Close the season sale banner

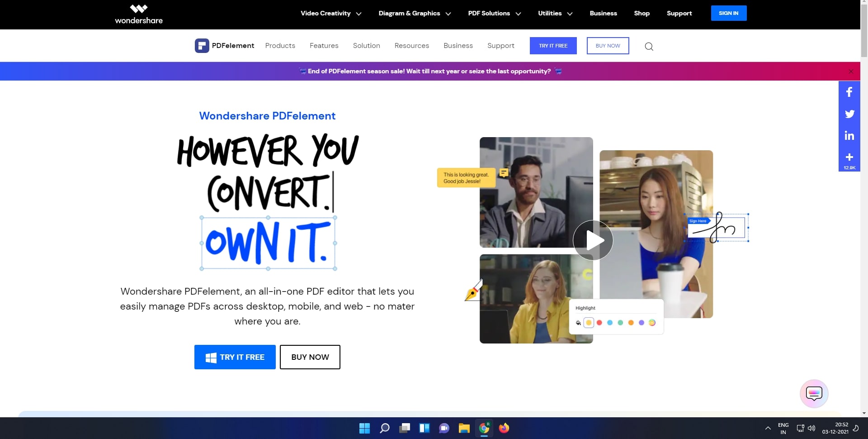click(851, 72)
